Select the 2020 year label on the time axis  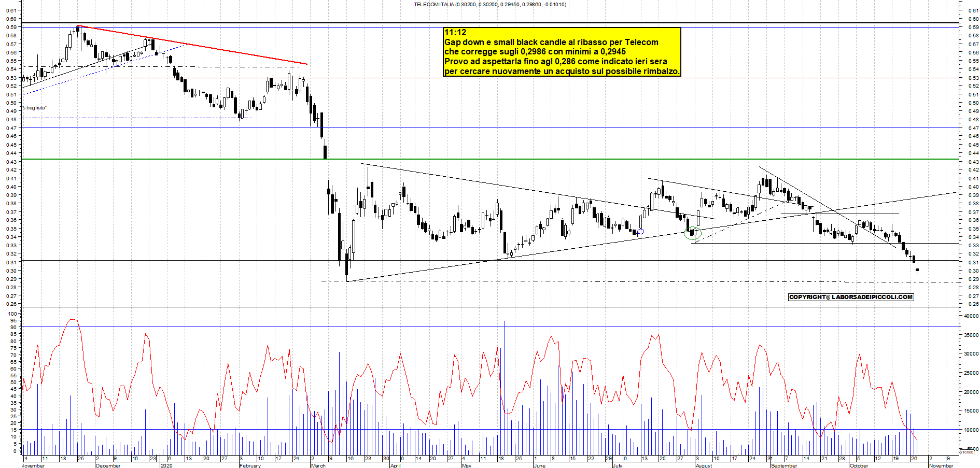166,465
